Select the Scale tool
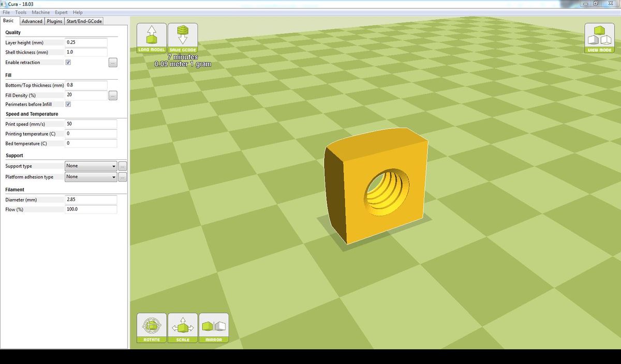The width and height of the screenshot is (621, 364). pos(183,328)
